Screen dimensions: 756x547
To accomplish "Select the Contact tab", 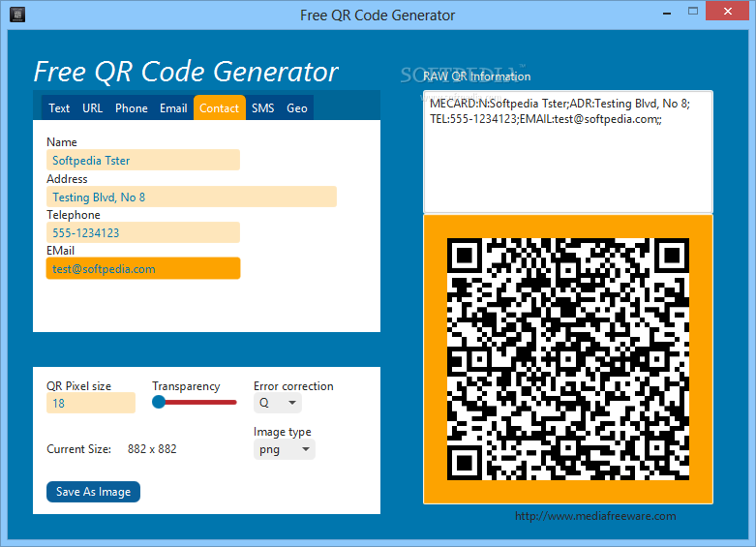I will click(x=220, y=108).
